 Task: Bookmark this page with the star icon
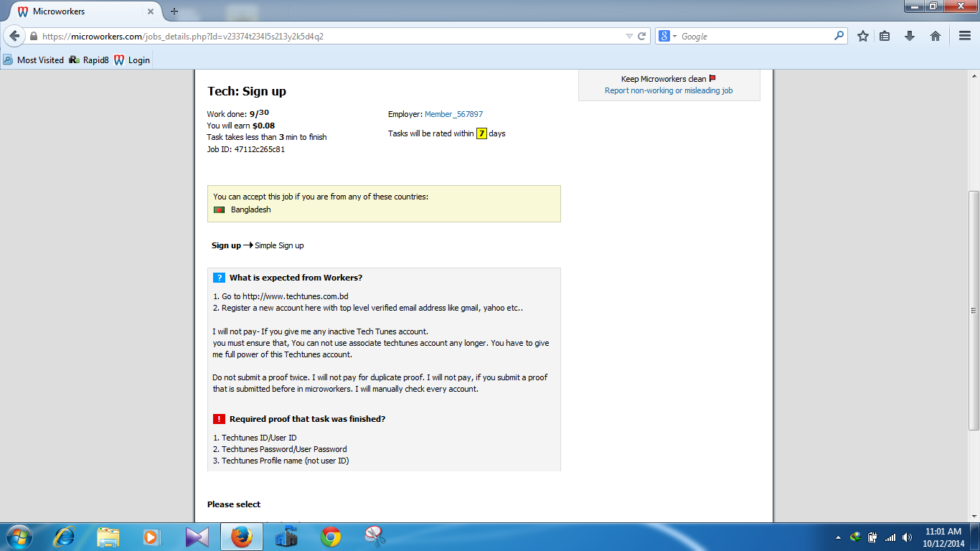point(863,36)
